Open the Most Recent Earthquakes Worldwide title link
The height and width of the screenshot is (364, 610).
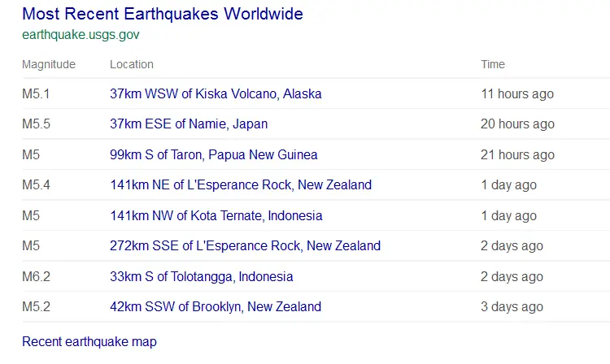point(163,14)
